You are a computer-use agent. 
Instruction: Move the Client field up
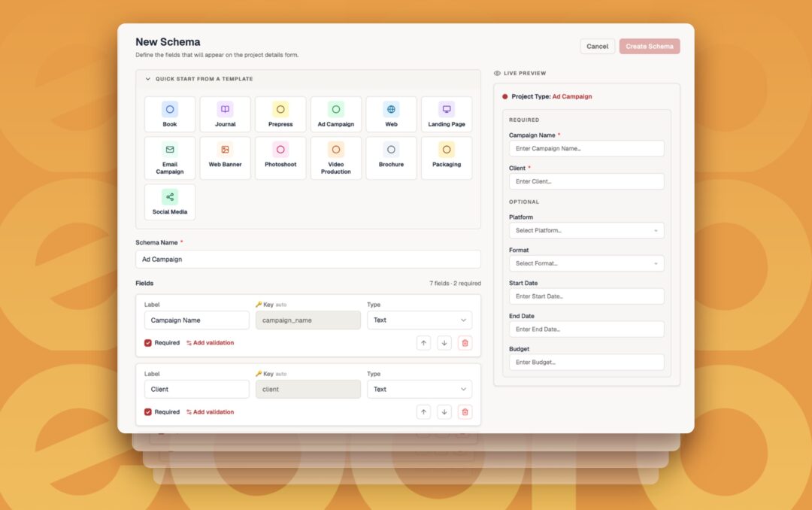click(423, 412)
